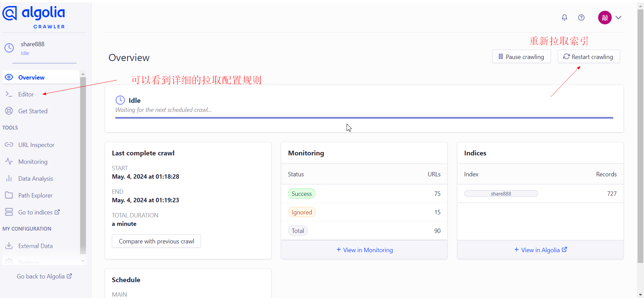Viewport: 644px width, 298px height.
Task: Select the start time May. 4, 2024 at 01:18:28
Action: (x=146, y=176)
